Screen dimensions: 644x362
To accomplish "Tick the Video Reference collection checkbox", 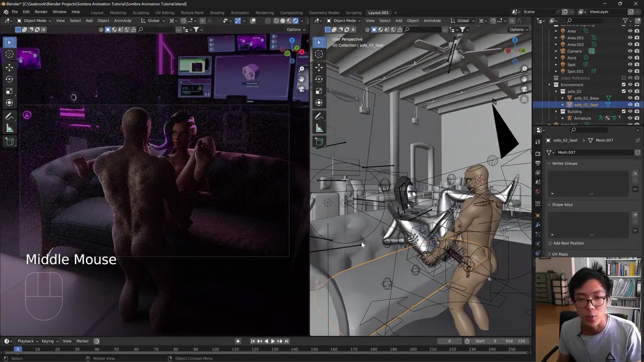I will tap(624, 78).
